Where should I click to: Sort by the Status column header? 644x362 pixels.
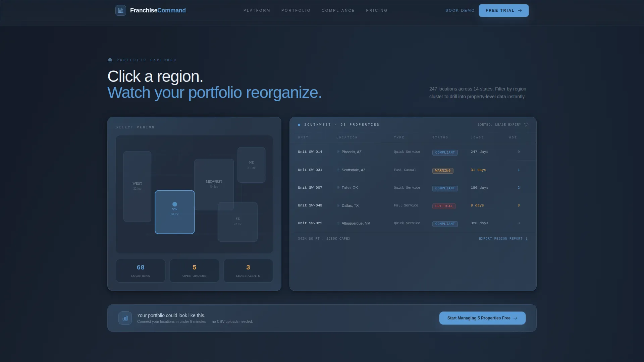click(x=440, y=137)
